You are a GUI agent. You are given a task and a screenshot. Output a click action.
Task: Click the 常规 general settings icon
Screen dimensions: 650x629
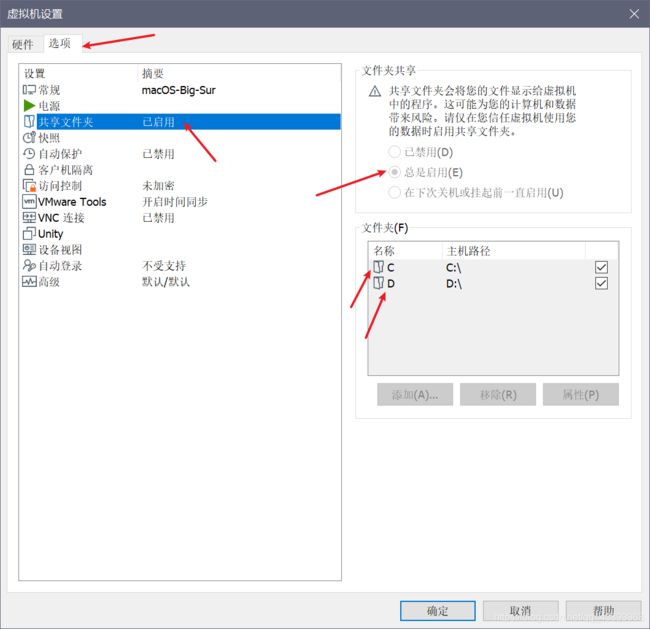coord(29,90)
